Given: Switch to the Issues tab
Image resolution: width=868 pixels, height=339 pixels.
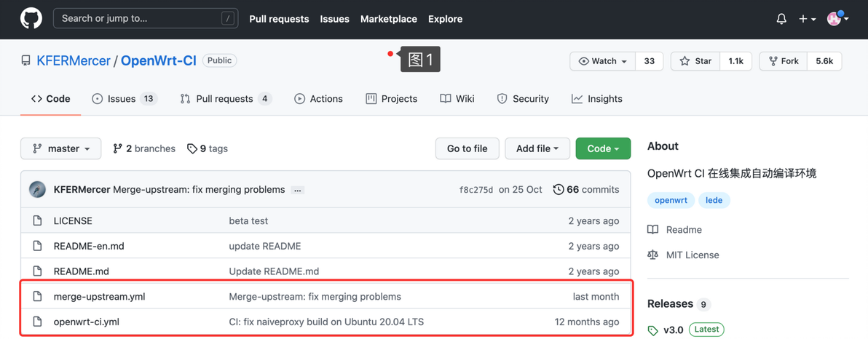Looking at the screenshot, I should pos(121,99).
